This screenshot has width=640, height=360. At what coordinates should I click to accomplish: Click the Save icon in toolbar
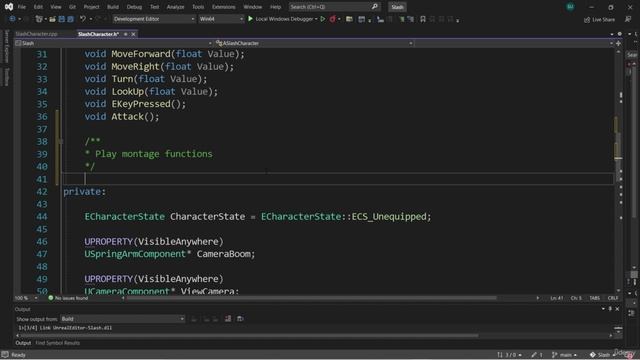(x=62, y=19)
